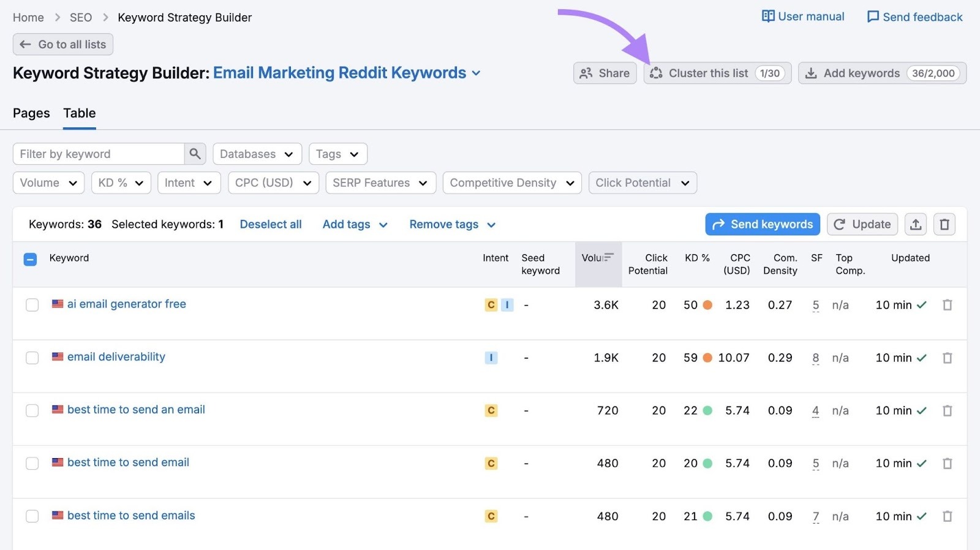Delete the 'email deliverability' keyword row

point(947,358)
